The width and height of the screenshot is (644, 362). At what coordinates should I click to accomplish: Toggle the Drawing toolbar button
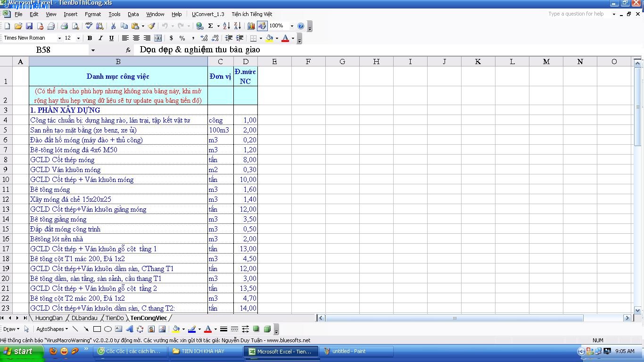[262, 26]
